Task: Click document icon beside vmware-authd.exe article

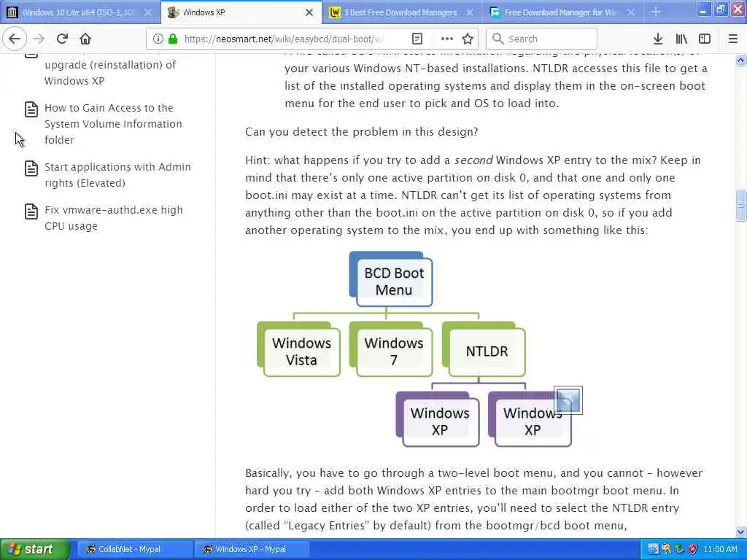Action: tap(31, 211)
